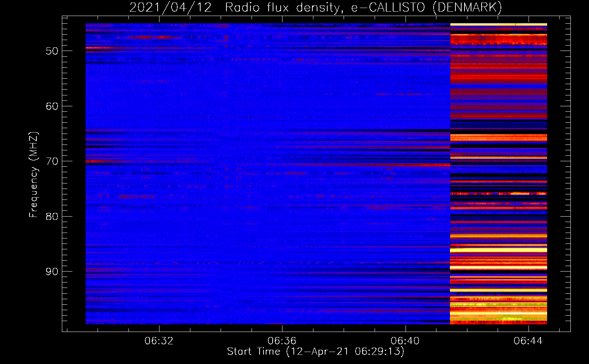Click the 70 frequency tick label
589x364 pixels.
[52, 161]
